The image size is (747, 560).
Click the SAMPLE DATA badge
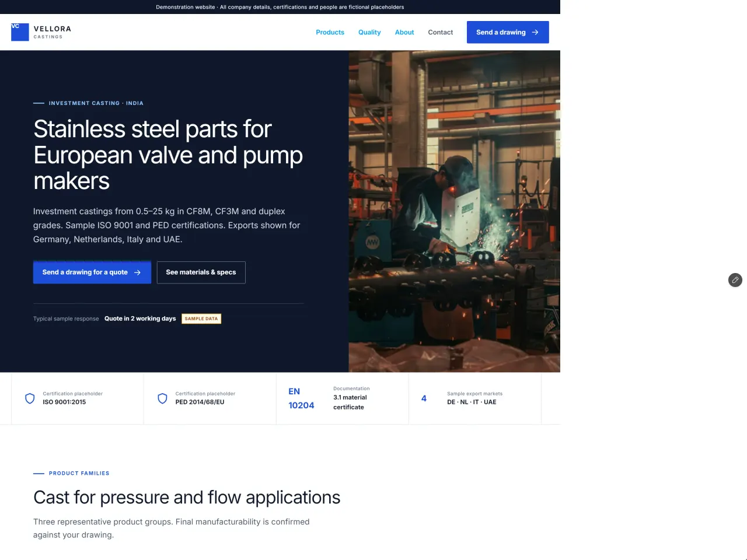[201, 318]
